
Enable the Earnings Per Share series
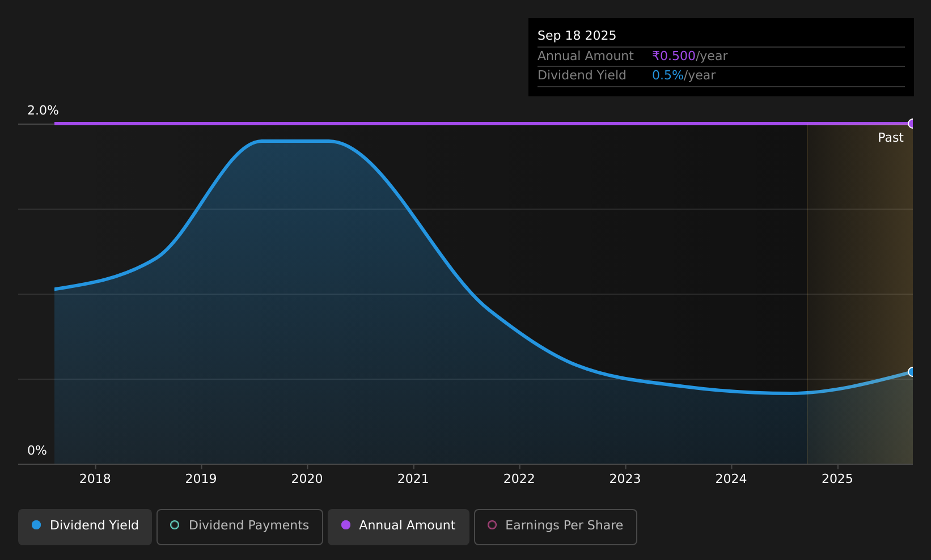click(556, 527)
